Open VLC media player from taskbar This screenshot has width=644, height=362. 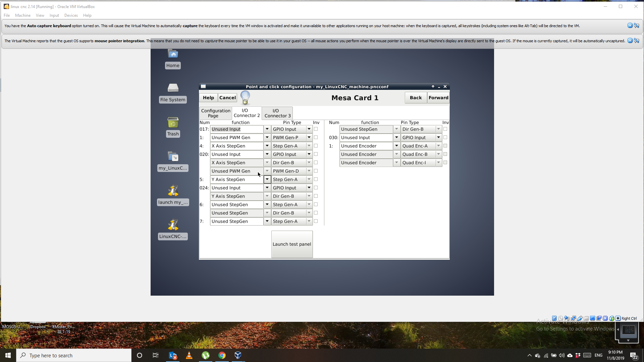(189, 355)
